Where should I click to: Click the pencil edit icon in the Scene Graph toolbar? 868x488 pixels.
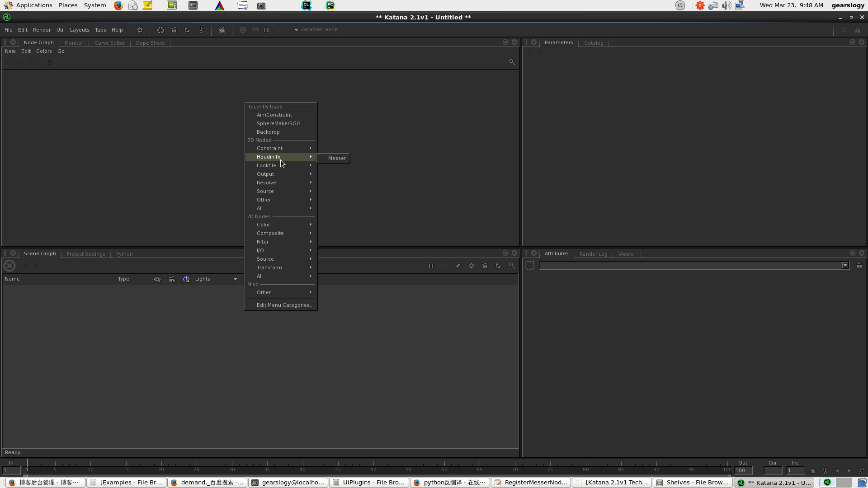point(458,266)
